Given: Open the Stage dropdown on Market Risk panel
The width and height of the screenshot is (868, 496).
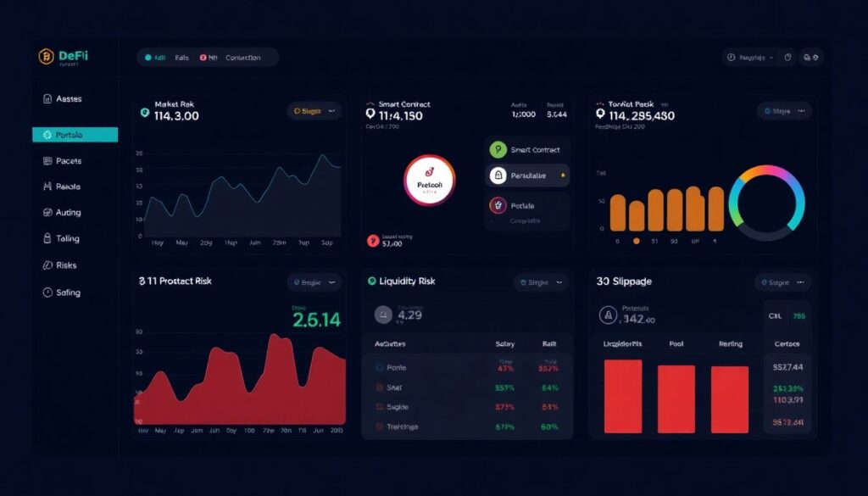Looking at the screenshot, I should coord(313,110).
